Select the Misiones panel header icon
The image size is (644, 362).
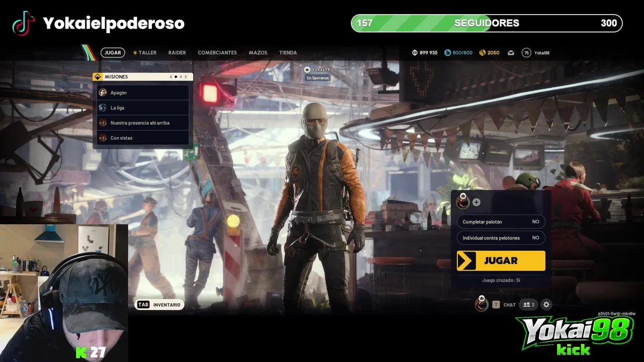[x=98, y=77]
